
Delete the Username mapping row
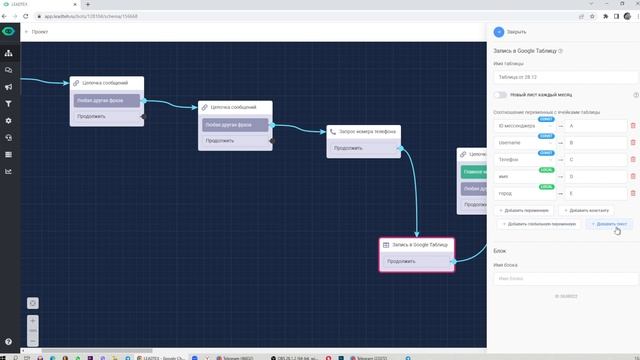[633, 142]
